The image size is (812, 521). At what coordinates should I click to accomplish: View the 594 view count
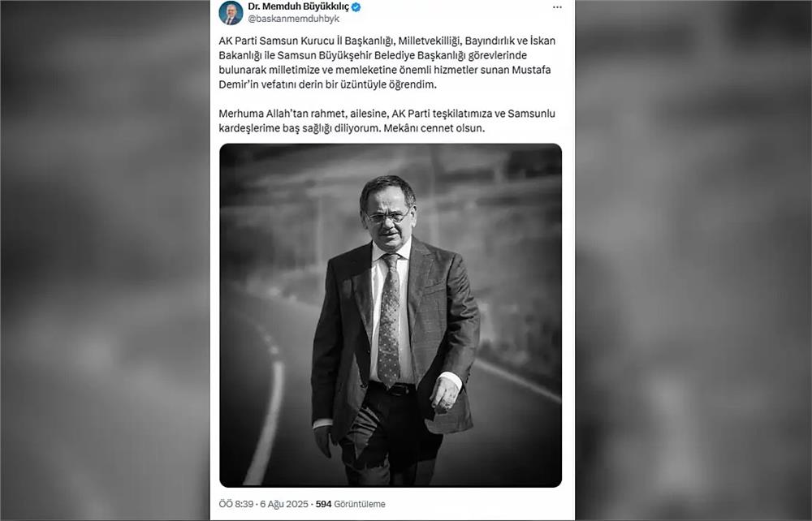323,504
